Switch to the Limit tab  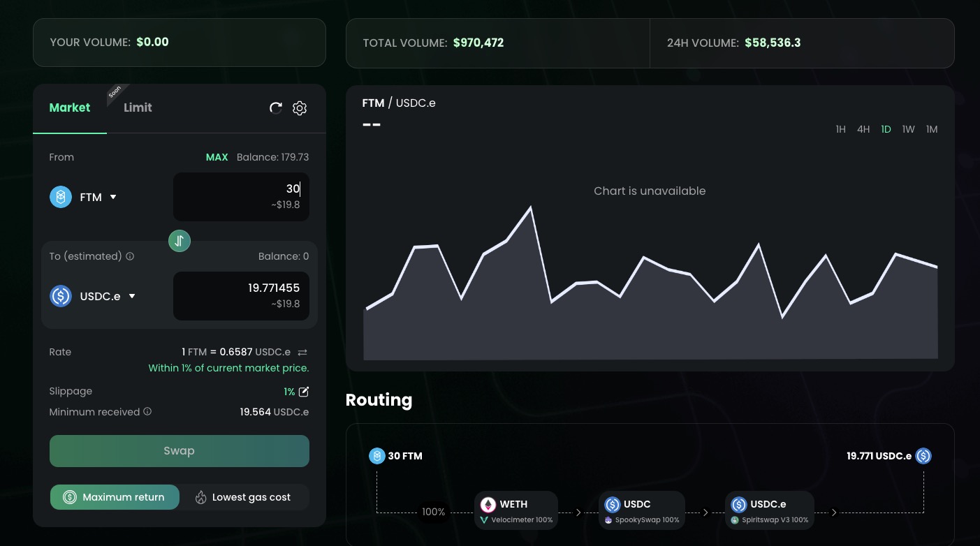tap(138, 108)
